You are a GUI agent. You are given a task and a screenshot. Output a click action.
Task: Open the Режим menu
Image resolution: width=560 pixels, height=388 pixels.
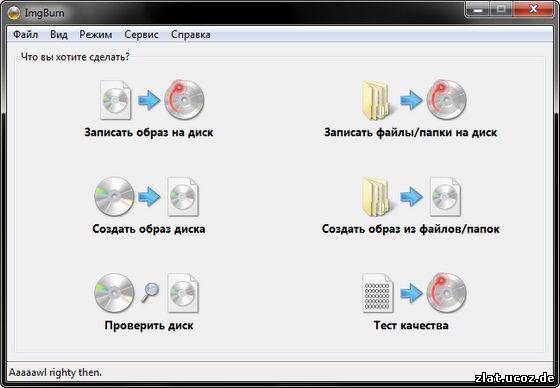[x=96, y=35]
